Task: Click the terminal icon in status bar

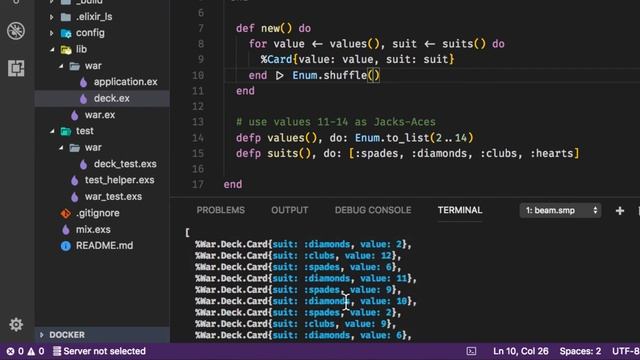Action: click(x=471, y=351)
